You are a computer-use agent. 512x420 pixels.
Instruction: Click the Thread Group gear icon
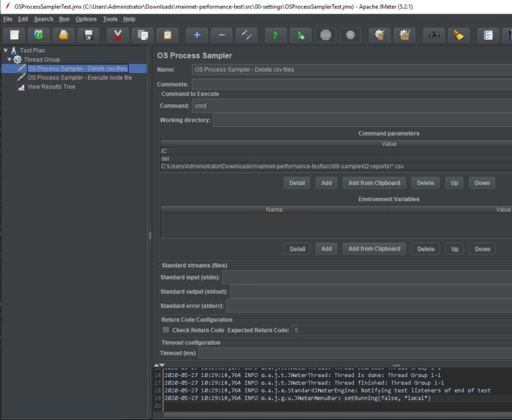point(17,60)
